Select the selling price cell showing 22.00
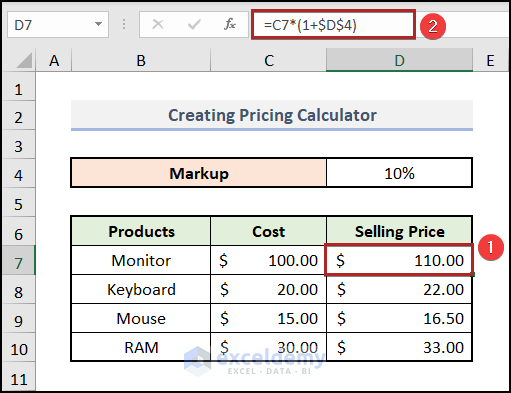 point(399,289)
